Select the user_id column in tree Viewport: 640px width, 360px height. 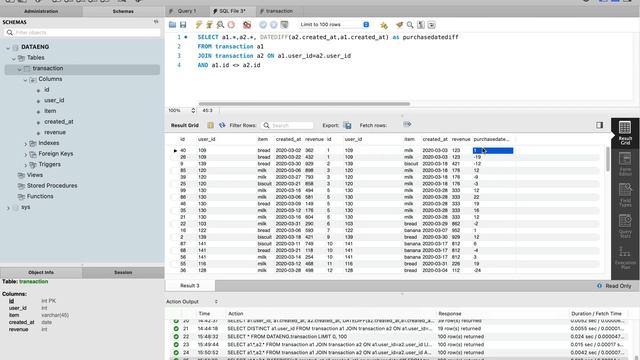[x=54, y=100]
